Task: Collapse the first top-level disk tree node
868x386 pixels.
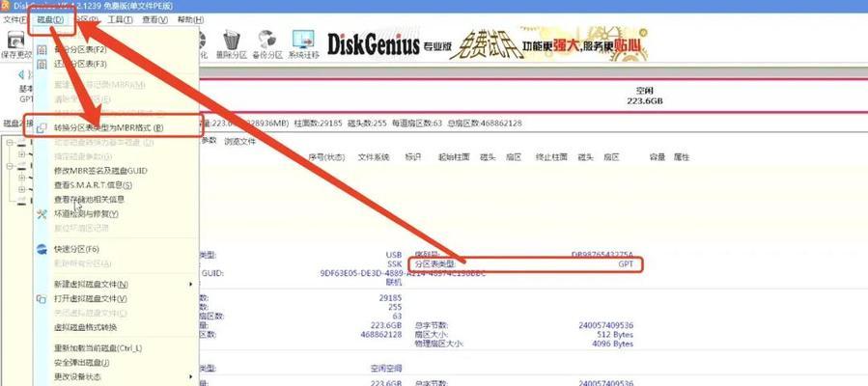Action: (x=10, y=143)
